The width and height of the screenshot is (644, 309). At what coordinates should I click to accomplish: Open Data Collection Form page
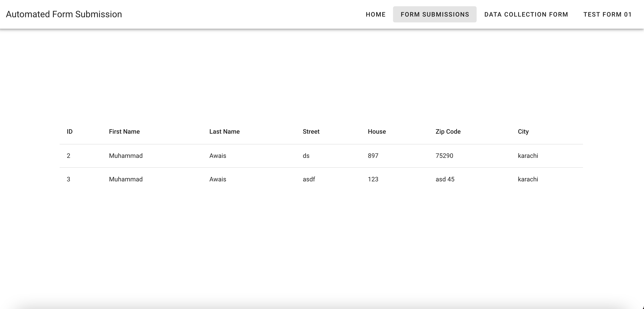pyautogui.click(x=526, y=15)
